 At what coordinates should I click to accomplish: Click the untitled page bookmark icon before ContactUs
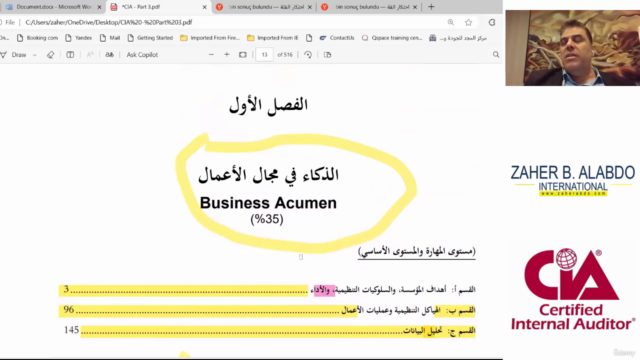point(309,38)
